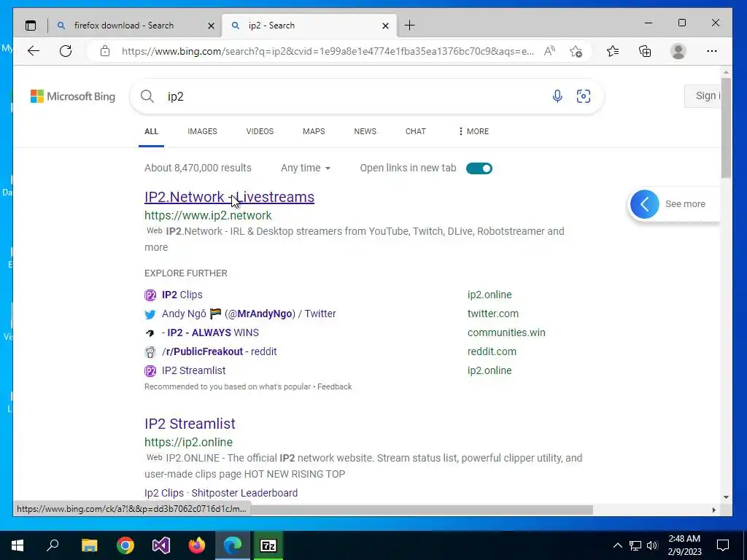Open taskbar search magnifier
Screen dimensions: 747x560
[x=53, y=545]
